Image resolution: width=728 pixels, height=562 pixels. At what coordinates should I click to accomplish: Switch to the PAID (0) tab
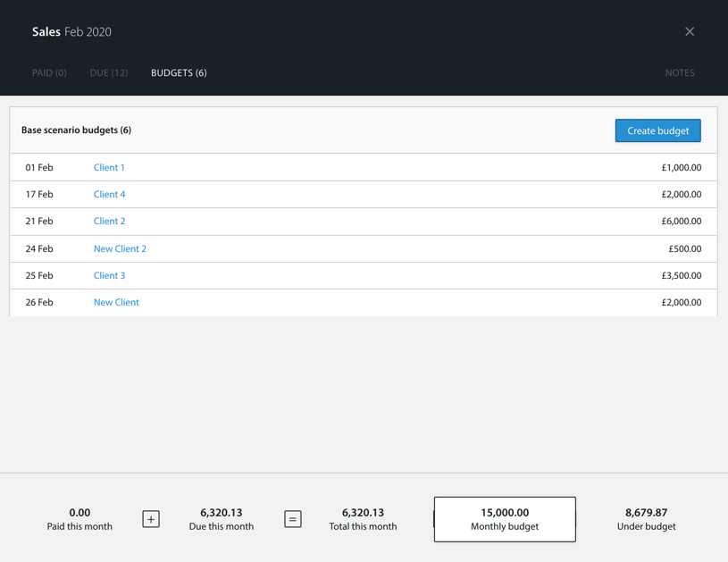coord(49,73)
